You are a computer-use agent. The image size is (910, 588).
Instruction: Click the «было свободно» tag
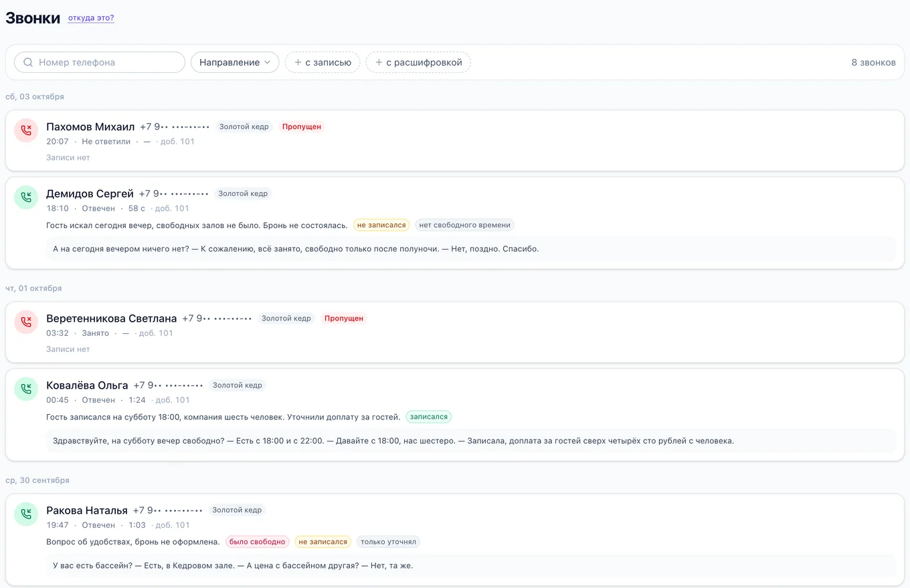(258, 542)
